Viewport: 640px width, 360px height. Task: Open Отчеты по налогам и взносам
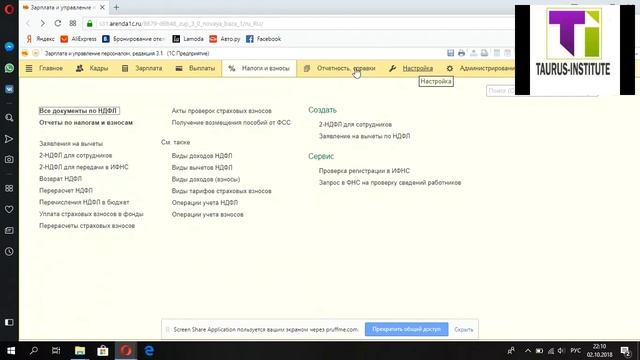pyautogui.click(x=86, y=122)
